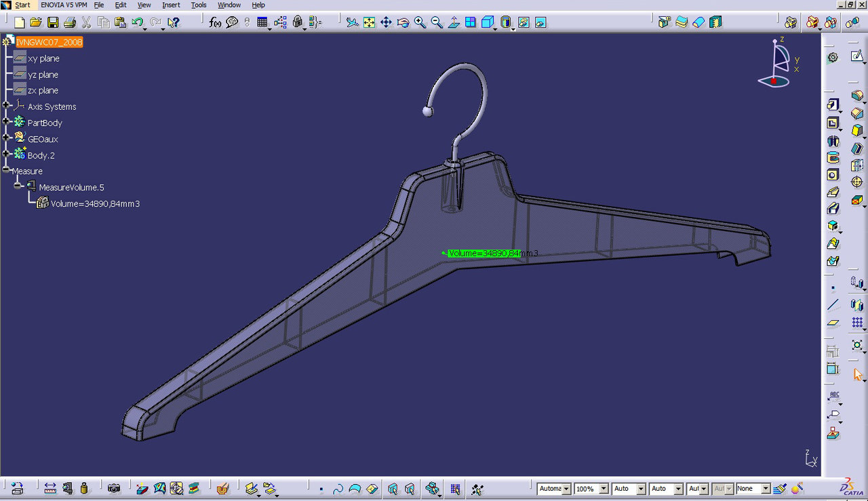Image resolution: width=868 pixels, height=501 pixels.
Task: Print using the printer icon
Action: [69, 22]
